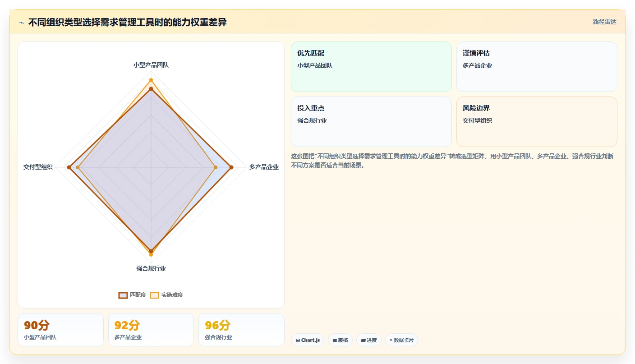Select the 谨慎评估 card

coord(537,67)
